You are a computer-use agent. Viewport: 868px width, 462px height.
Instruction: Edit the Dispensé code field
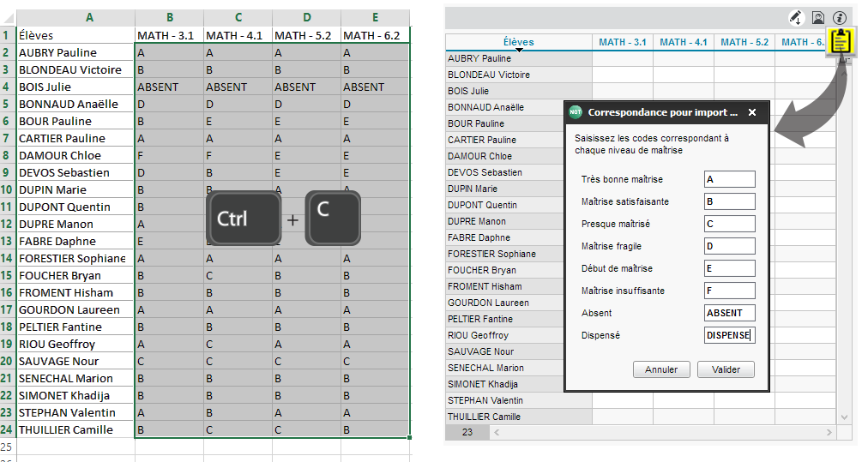pyautogui.click(x=730, y=335)
